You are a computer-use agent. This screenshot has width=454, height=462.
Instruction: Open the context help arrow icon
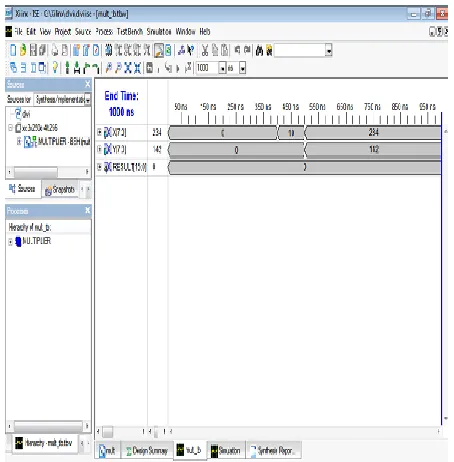click(190, 50)
